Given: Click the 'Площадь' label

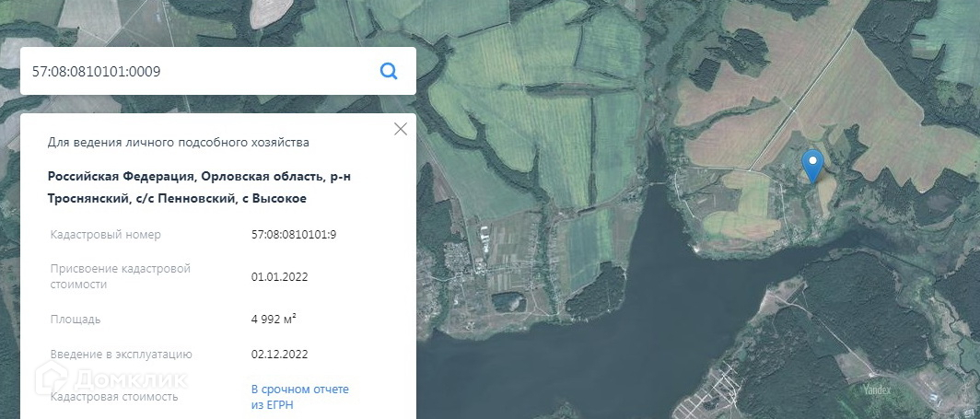Looking at the screenshot, I should pyautogui.click(x=76, y=320).
